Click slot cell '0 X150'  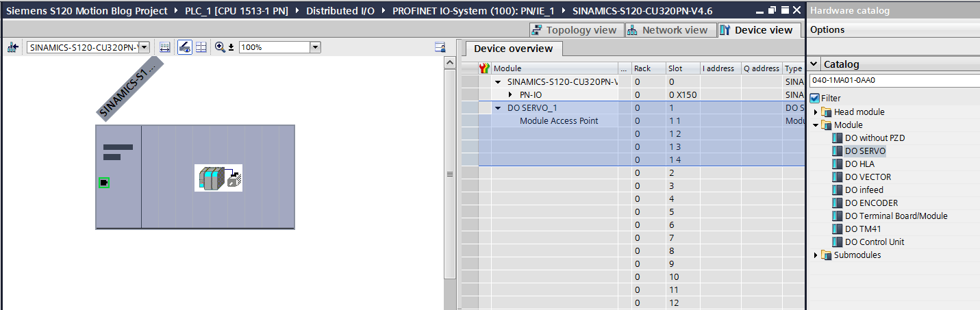pyautogui.click(x=683, y=94)
